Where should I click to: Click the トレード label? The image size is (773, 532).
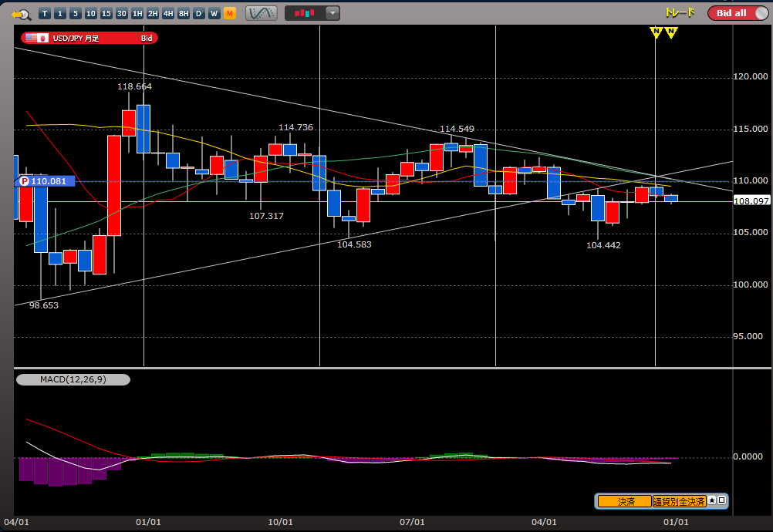pos(680,13)
